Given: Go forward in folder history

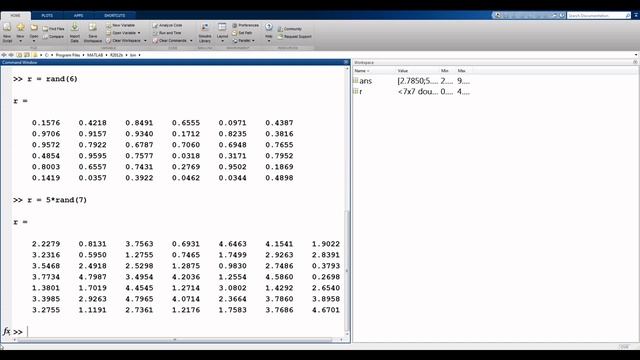Looking at the screenshot, I should pyautogui.click(x=11, y=55).
